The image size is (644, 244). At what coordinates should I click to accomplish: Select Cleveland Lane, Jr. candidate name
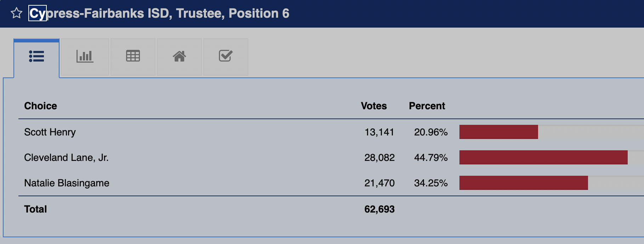(x=66, y=158)
